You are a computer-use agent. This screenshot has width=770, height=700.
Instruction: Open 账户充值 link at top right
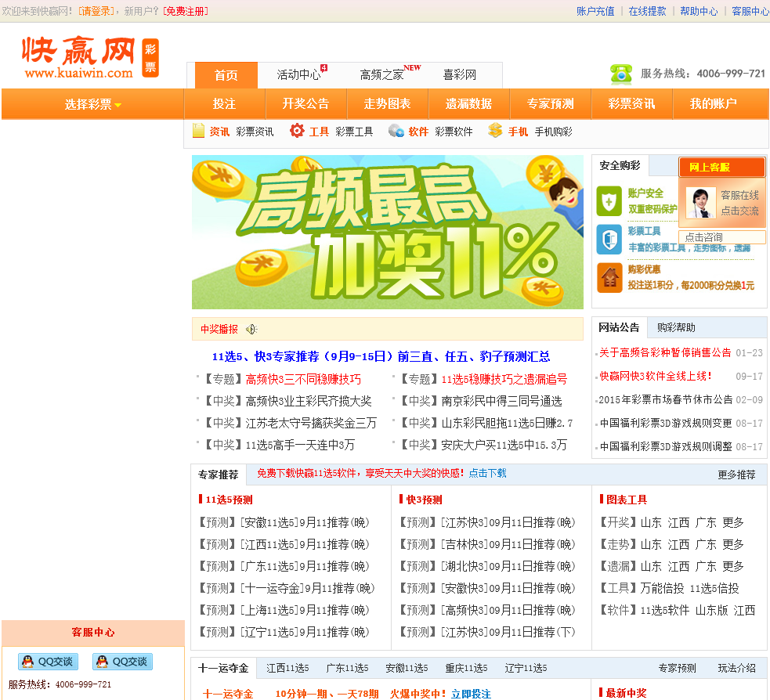pos(595,11)
